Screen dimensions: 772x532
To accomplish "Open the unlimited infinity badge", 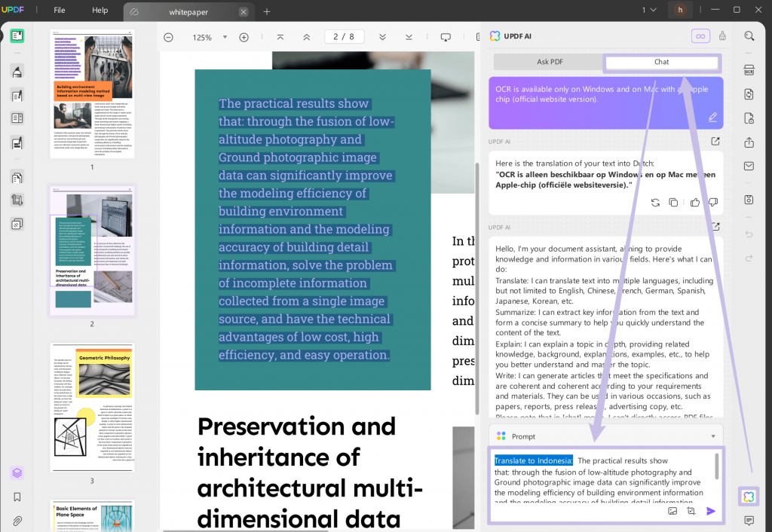I will [700, 36].
